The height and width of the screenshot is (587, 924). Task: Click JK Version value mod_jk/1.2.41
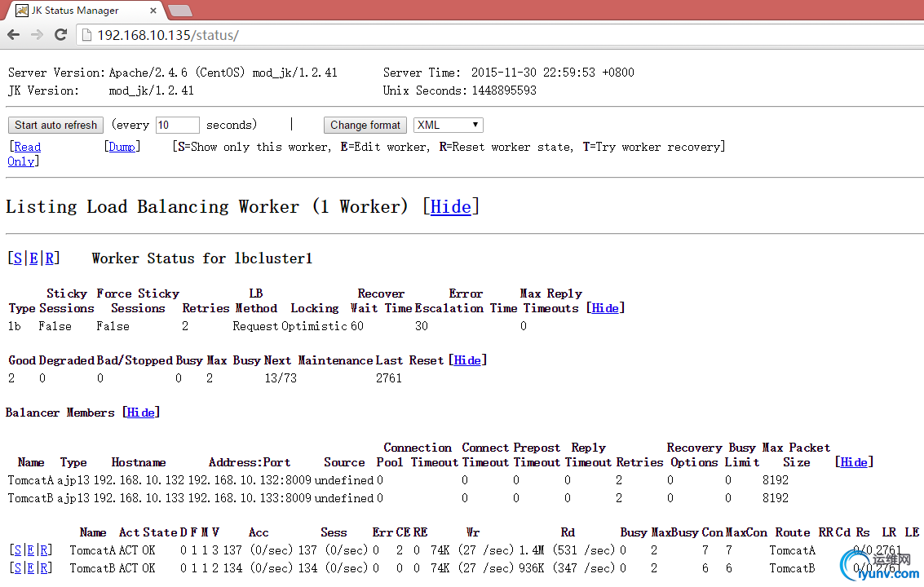click(152, 90)
